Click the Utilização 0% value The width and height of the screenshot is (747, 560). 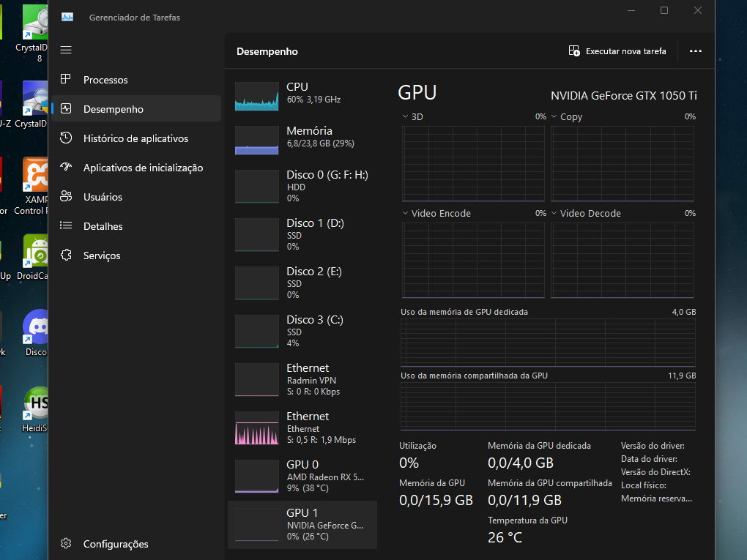click(x=409, y=463)
